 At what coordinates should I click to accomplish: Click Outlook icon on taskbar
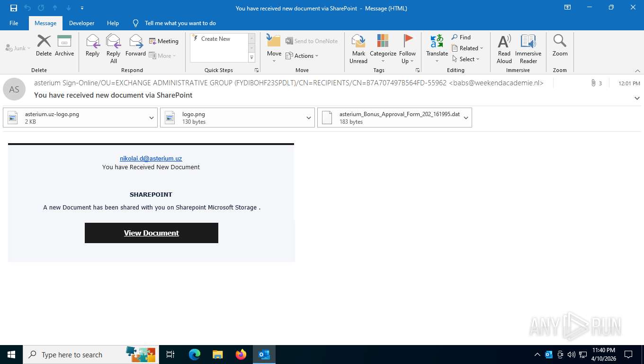click(x=264, y=355)
